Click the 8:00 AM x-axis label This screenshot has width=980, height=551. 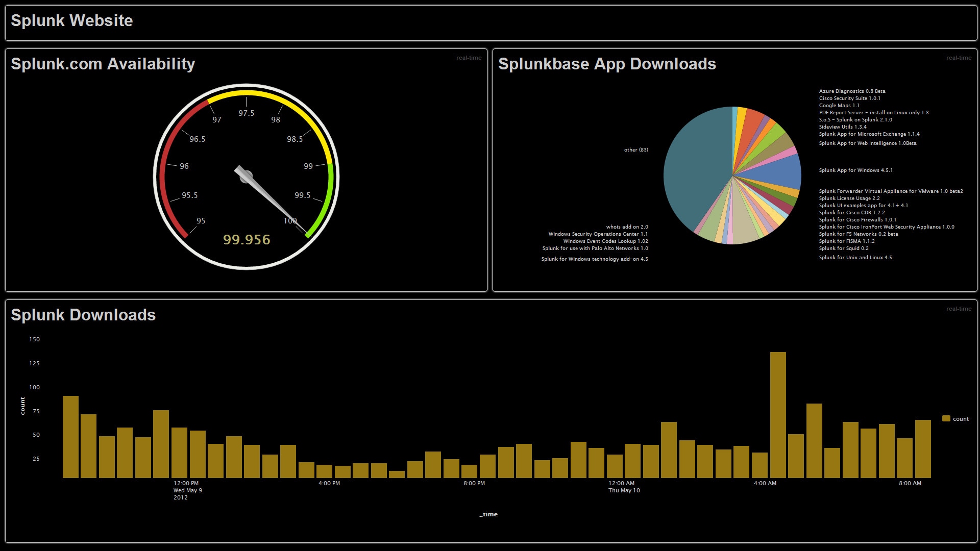910,483
